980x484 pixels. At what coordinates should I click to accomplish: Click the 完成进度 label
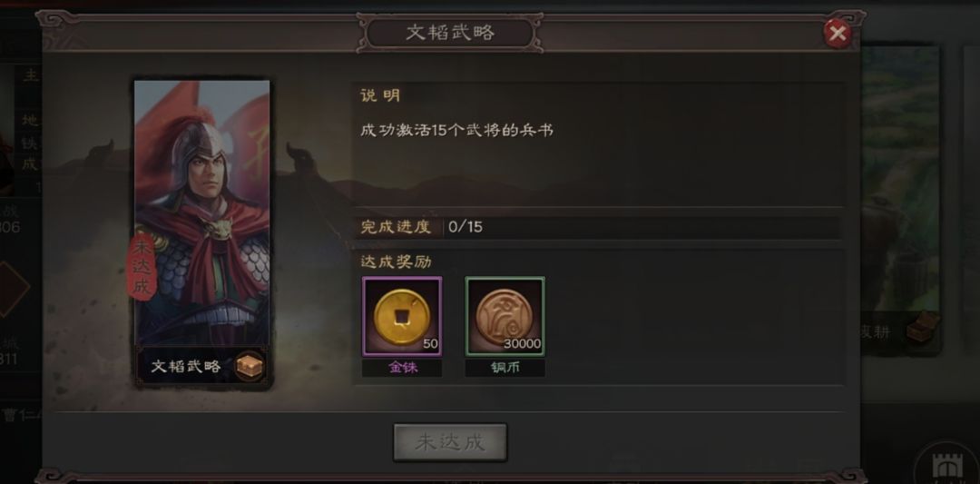click(x=397, y=227)
